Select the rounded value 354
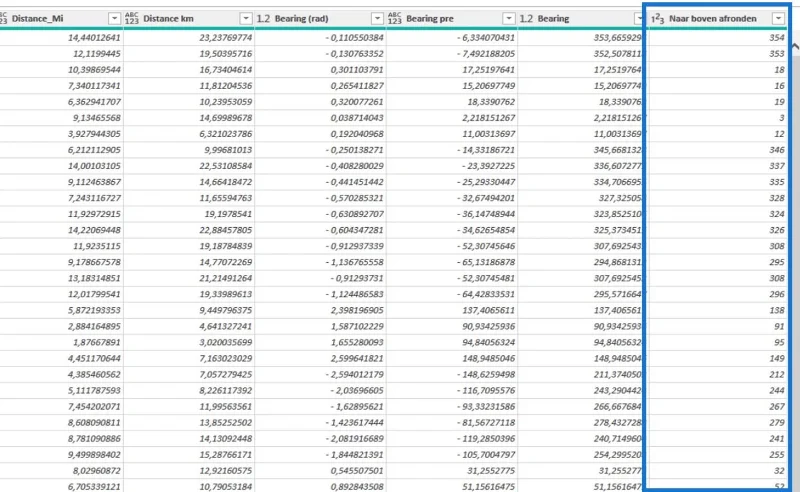Image resolution: width=800 pixels, height=492 pixels. (777, 37)
